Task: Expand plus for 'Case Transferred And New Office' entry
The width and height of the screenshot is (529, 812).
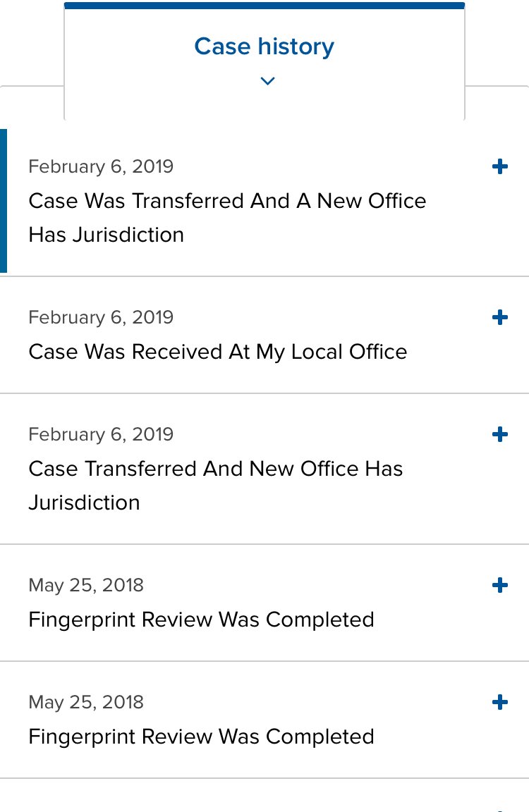Action: 499,434
